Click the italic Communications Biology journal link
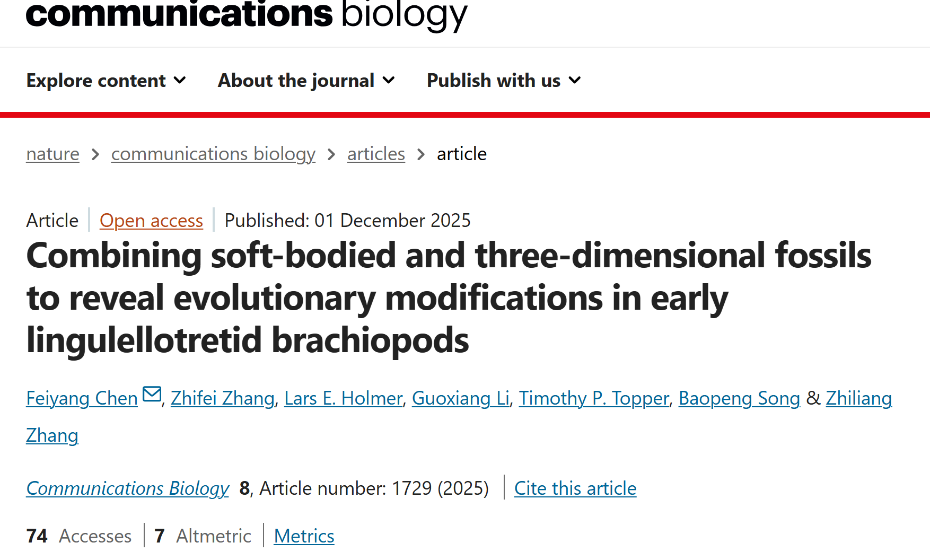The width and height of the screenshot is (930, 560). tap(128, 488)
